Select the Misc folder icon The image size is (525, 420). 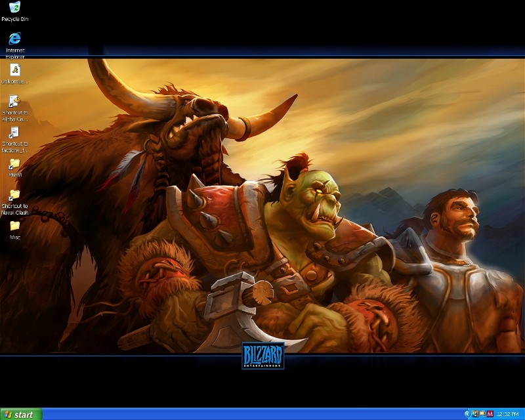pyautogui.click(x=14, y=226)
